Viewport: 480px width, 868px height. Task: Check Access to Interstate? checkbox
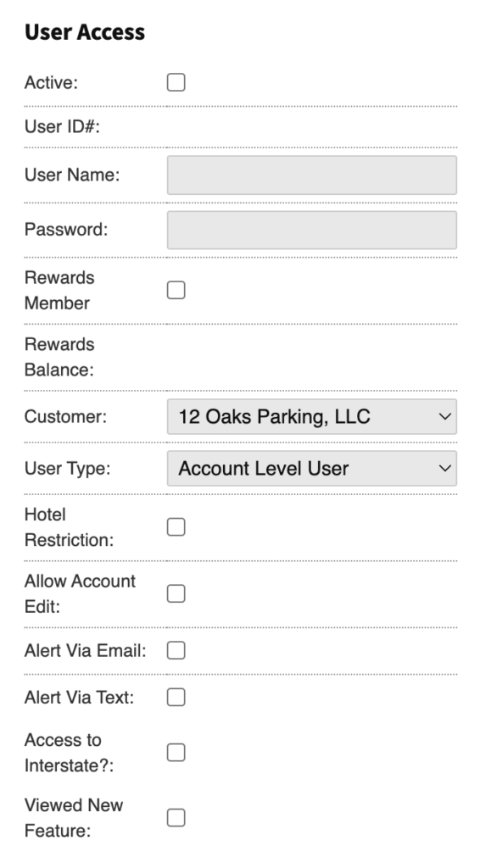coord(176,753)
